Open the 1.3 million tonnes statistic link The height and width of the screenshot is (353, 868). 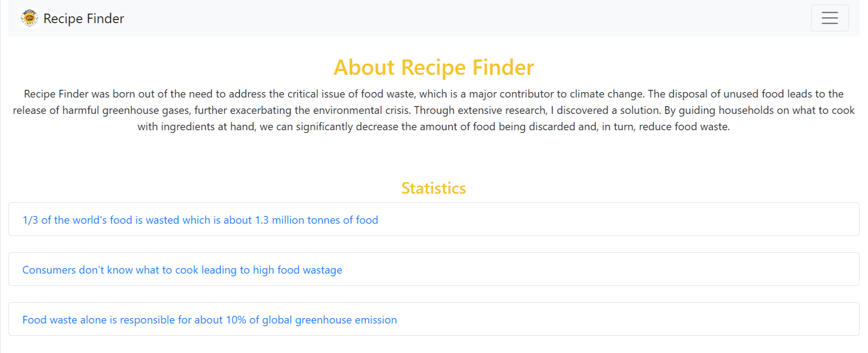(x=200, y=220)
